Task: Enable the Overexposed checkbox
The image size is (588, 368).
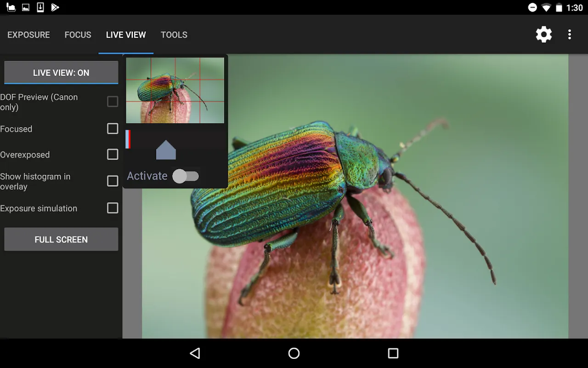Action: [113, 155]
